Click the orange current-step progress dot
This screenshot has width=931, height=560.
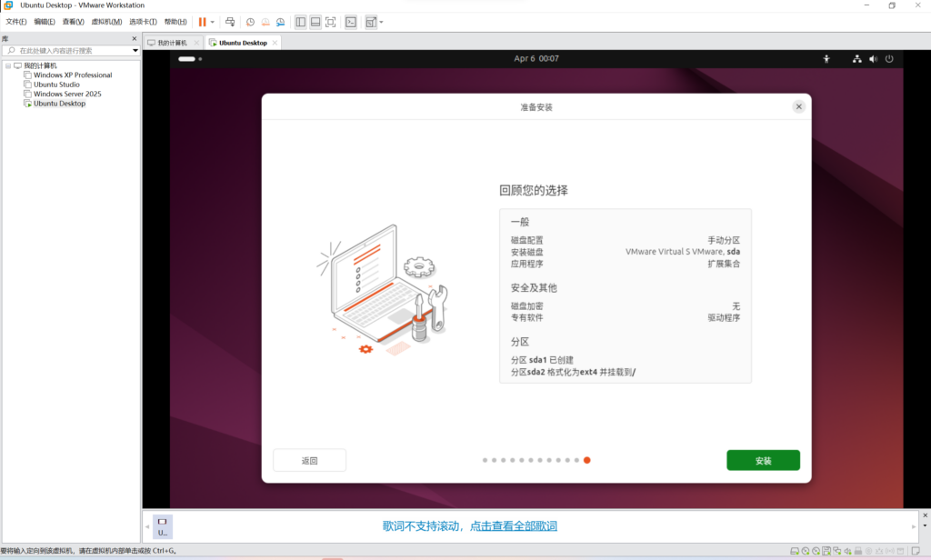(586, 460)
